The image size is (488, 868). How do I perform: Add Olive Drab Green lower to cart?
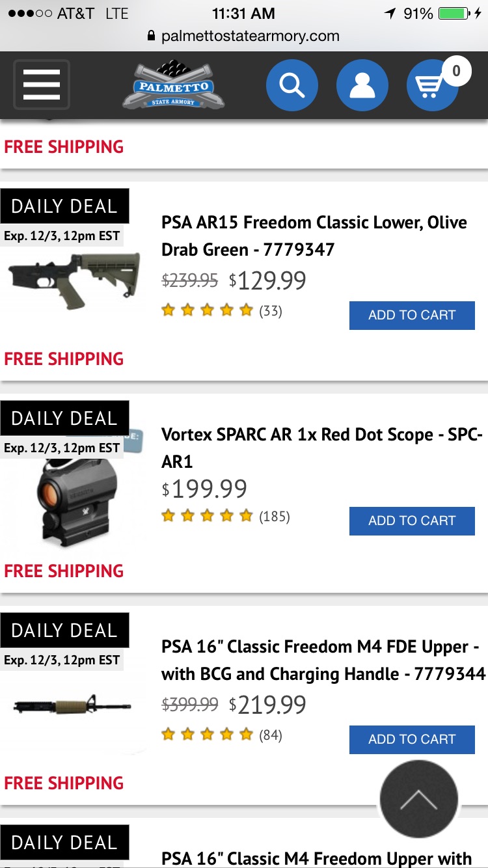(412, 315)
